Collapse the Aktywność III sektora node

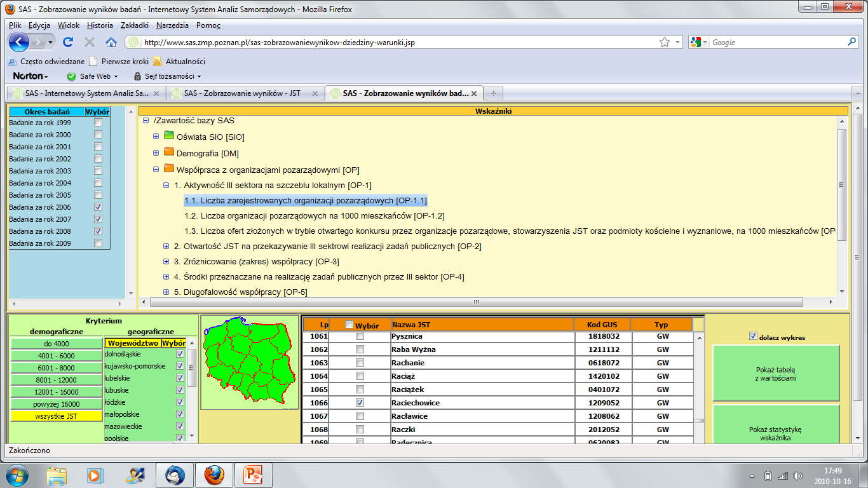click(166, 186)
